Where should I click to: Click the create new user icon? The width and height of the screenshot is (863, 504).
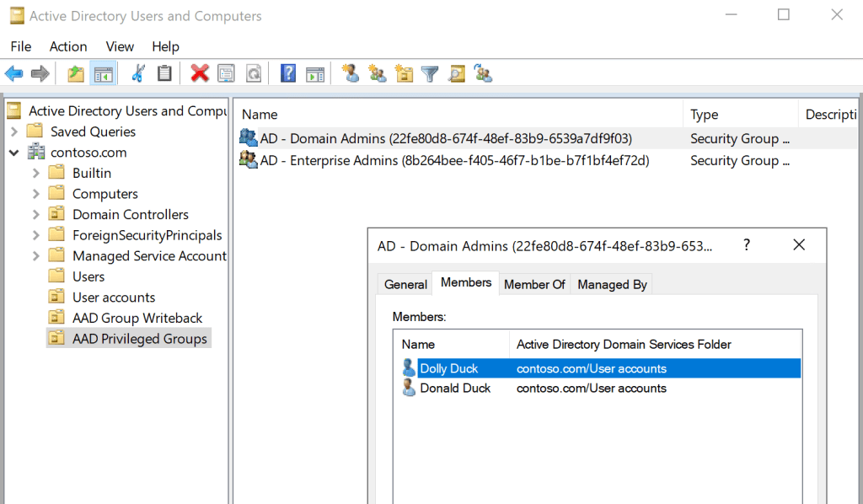point(351,74)
